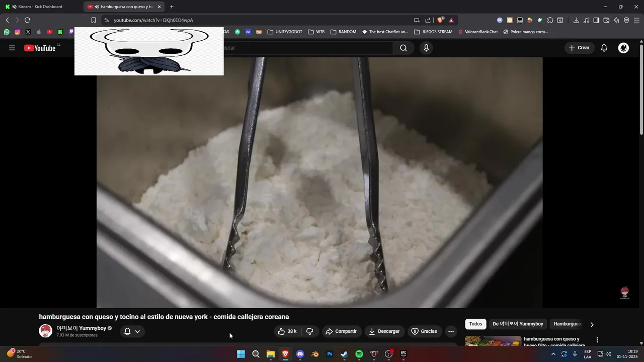Show more filter chips with right arrow

[x=592, y=325]
